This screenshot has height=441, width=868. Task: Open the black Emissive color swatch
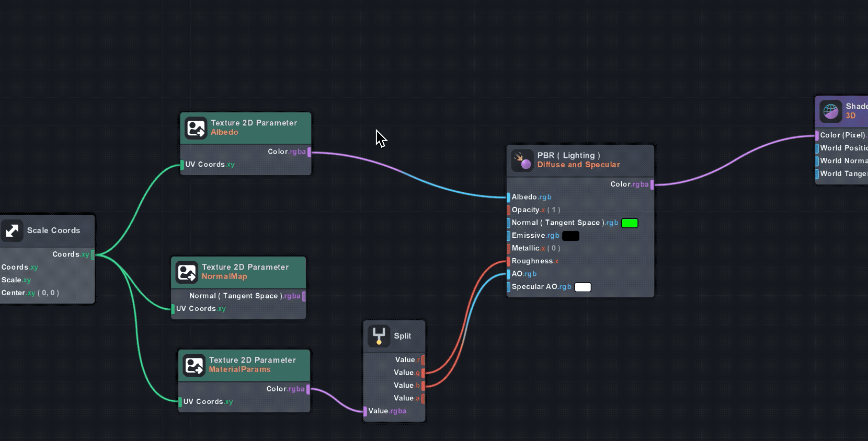point(570,236)
